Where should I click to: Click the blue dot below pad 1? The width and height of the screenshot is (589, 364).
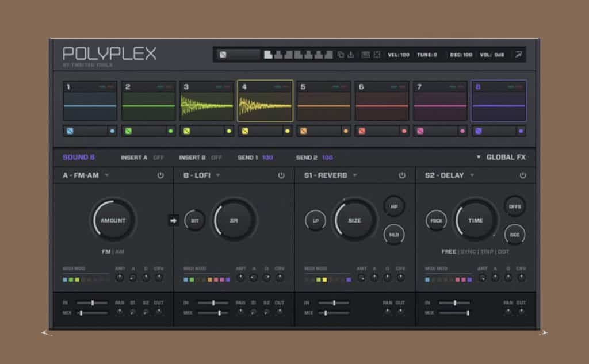tap(112, 131)
